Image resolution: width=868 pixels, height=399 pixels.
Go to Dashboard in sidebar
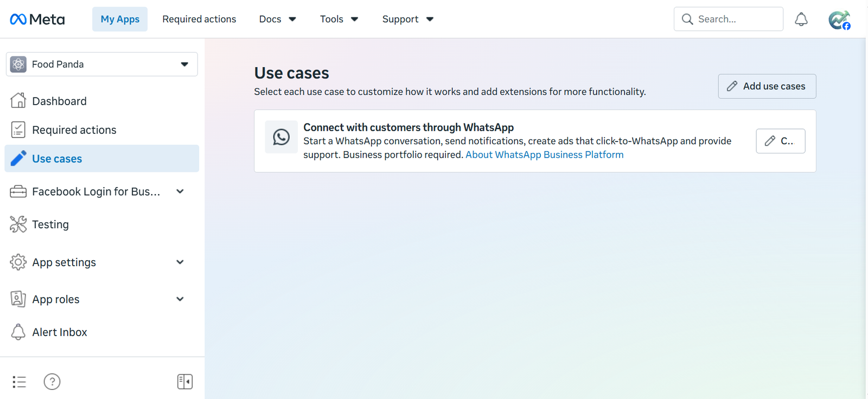tap(101, 101)
